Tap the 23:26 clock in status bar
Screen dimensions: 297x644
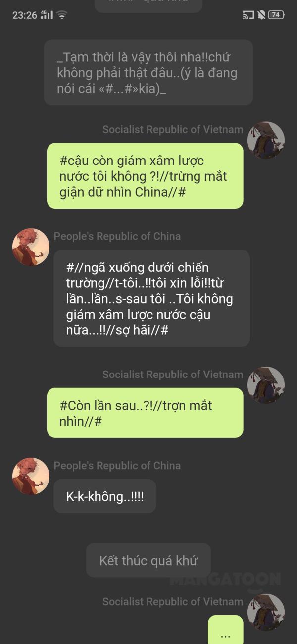pos(25,15)
